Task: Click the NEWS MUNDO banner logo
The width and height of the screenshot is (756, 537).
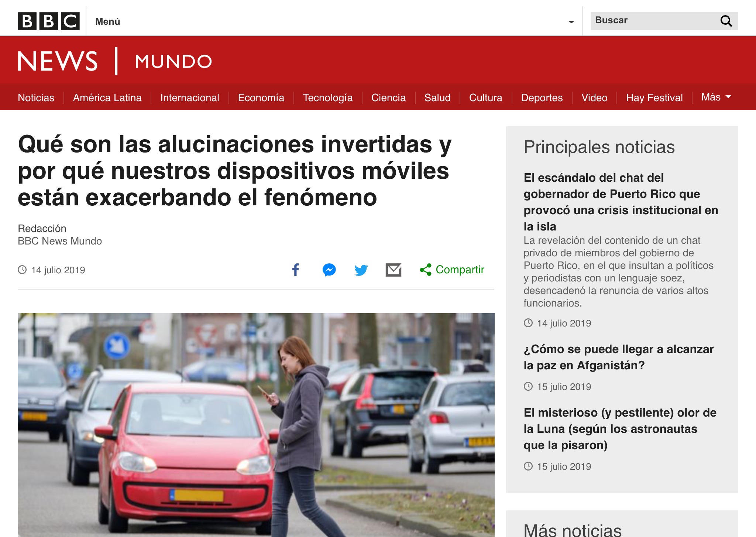Action: (x=114, y=61)
